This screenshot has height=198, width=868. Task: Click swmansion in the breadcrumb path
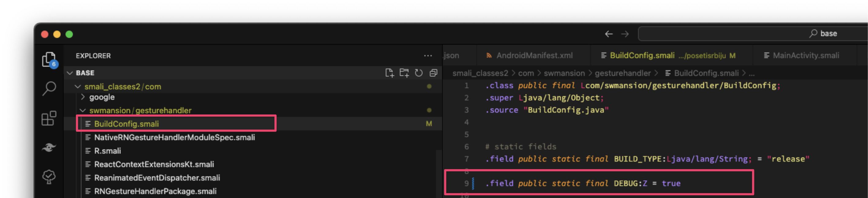click(564, 73)
